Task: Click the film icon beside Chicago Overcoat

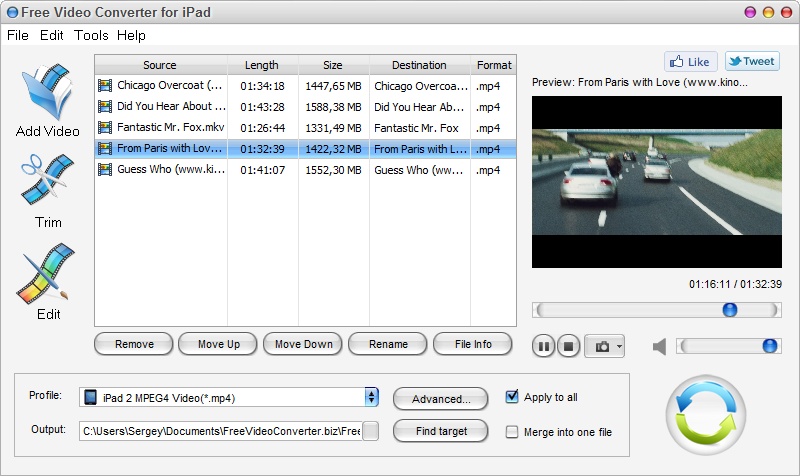Action: click(x=105, y=86)
